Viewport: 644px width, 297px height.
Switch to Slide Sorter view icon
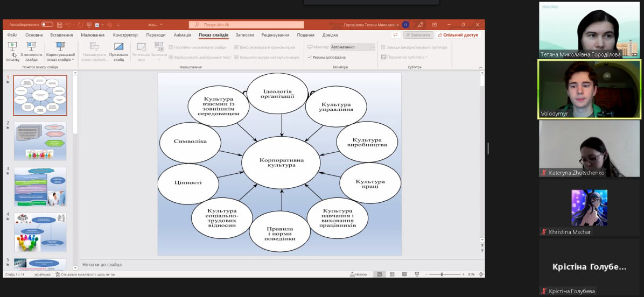click(x=392, y=274)
